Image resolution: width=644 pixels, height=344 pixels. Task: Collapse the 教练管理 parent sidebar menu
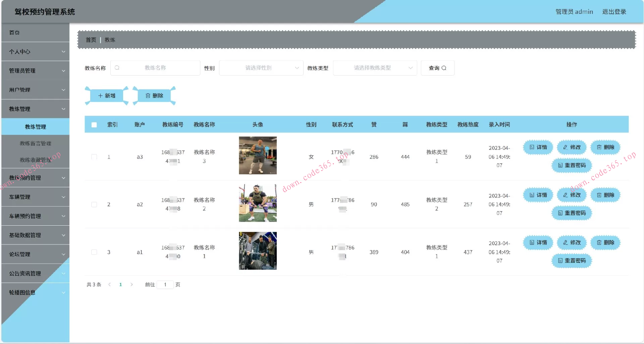[35, 109]
